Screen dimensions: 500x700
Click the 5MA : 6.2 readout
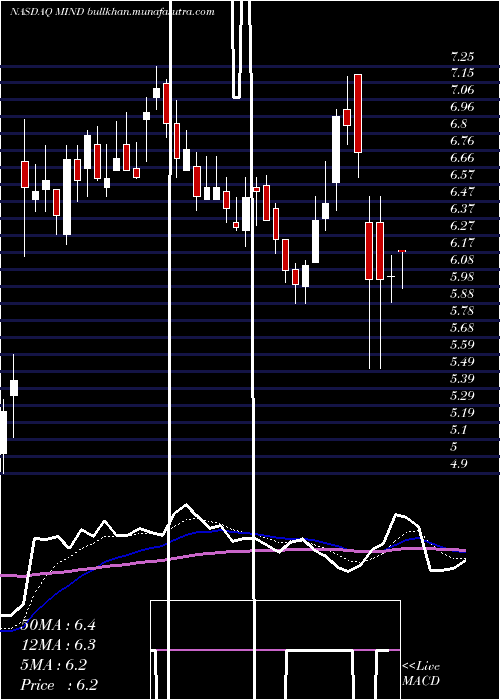click(x=54, y=665)
